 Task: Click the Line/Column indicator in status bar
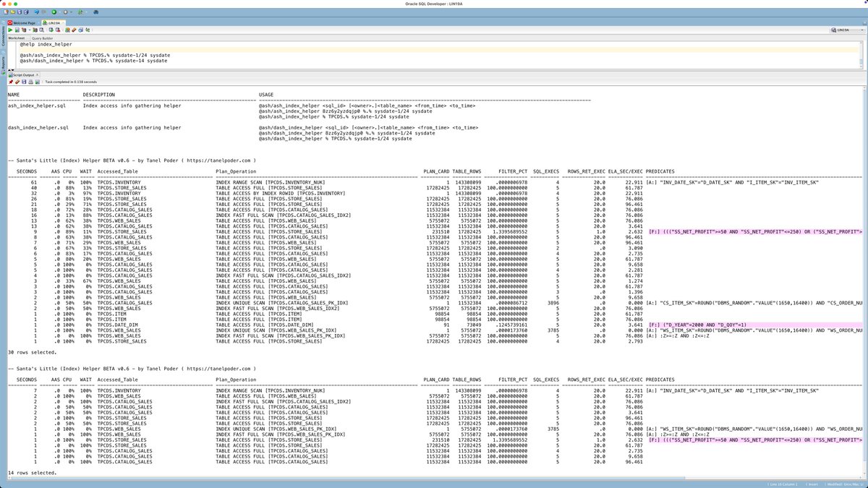tap(782, 484)
